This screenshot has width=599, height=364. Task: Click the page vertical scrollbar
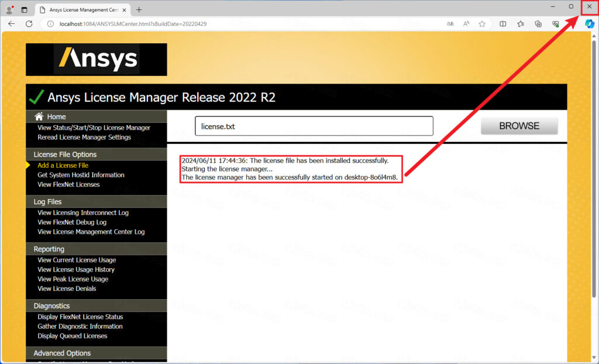click(593, 168)
